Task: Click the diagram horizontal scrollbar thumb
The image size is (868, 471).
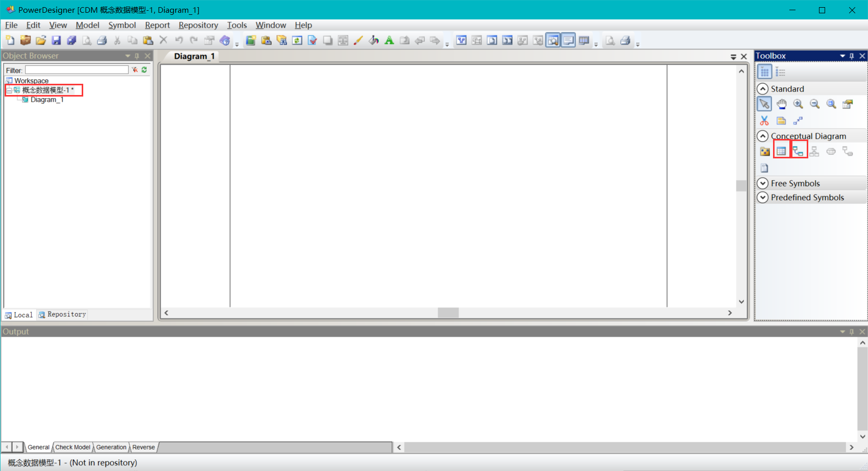Action: [x=448, y=313]
